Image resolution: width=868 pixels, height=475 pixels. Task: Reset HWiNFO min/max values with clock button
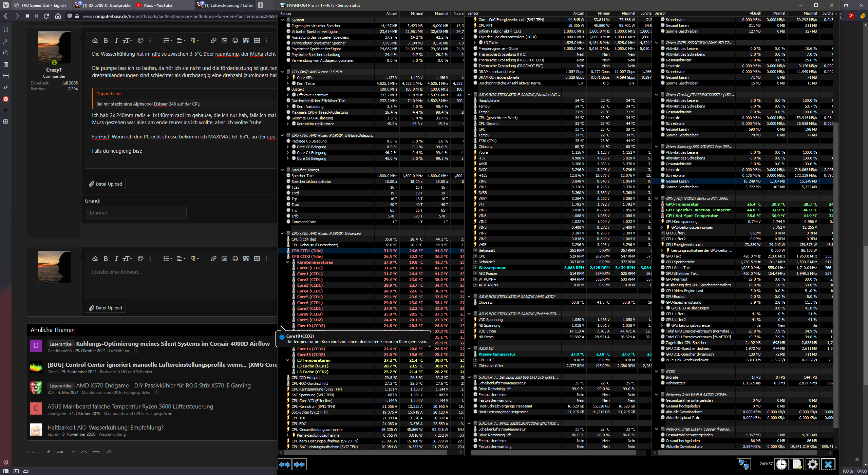point(781,464)
